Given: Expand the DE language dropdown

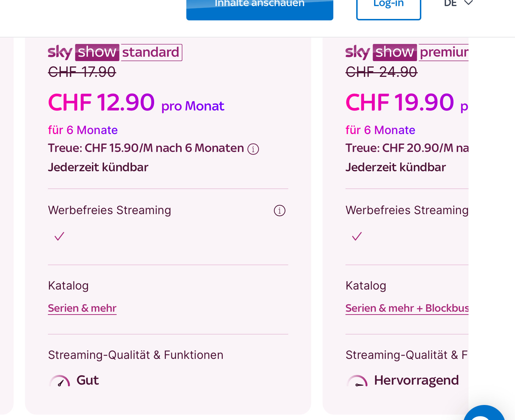Looking at the screenshot, I should (458, 4).
